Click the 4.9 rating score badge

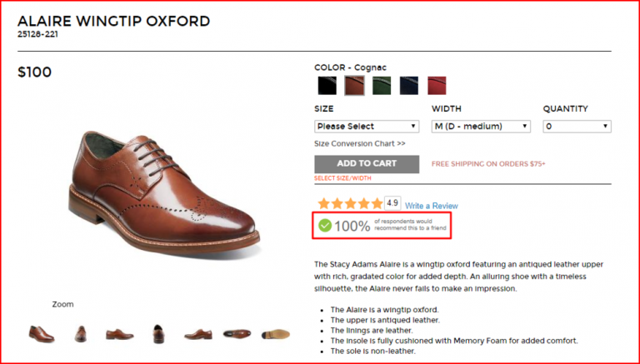point(392,202)
